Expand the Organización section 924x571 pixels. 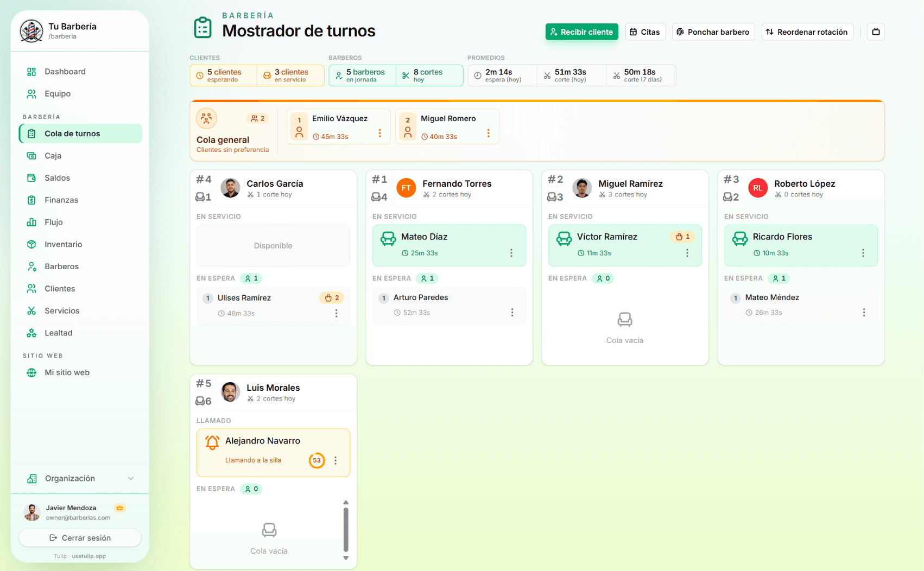tap(80, 478)
